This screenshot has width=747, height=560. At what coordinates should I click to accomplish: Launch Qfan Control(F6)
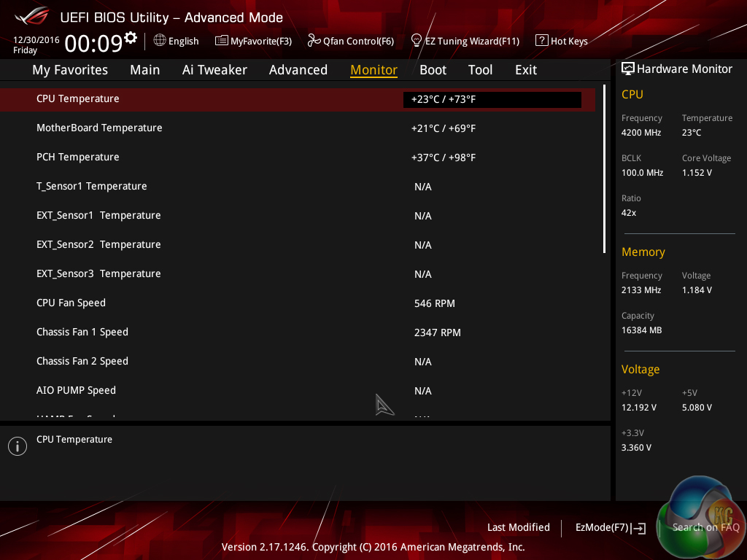point(358,42)
